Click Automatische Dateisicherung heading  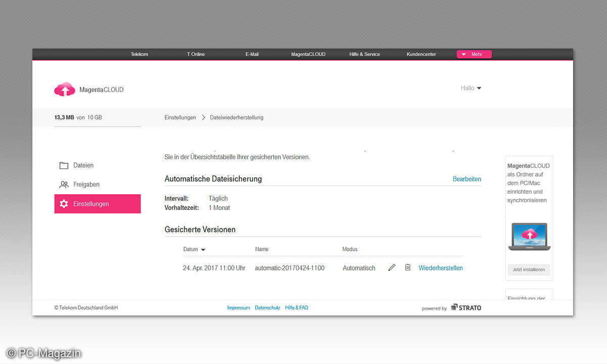[213, 179]
